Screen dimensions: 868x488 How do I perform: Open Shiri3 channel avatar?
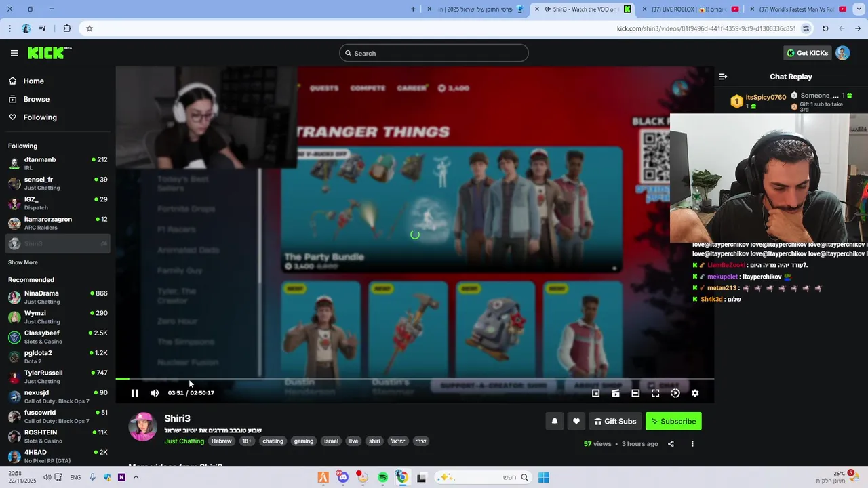143,427
